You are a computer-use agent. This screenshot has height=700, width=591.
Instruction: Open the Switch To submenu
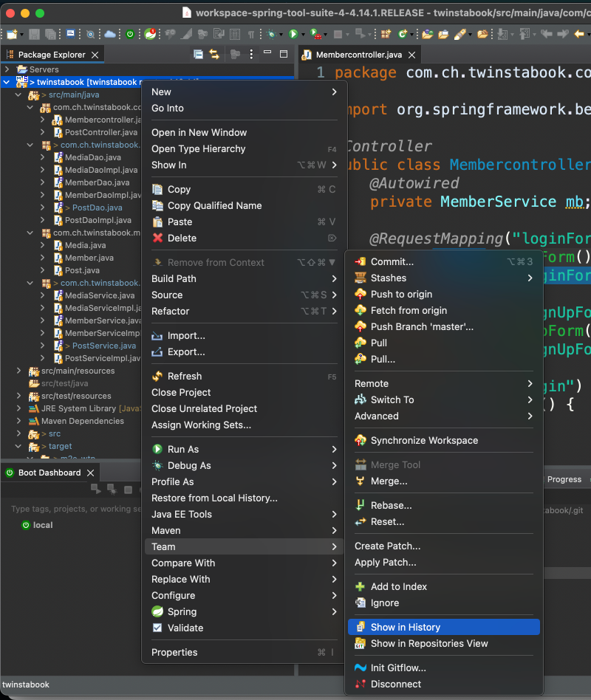point(443,400)
